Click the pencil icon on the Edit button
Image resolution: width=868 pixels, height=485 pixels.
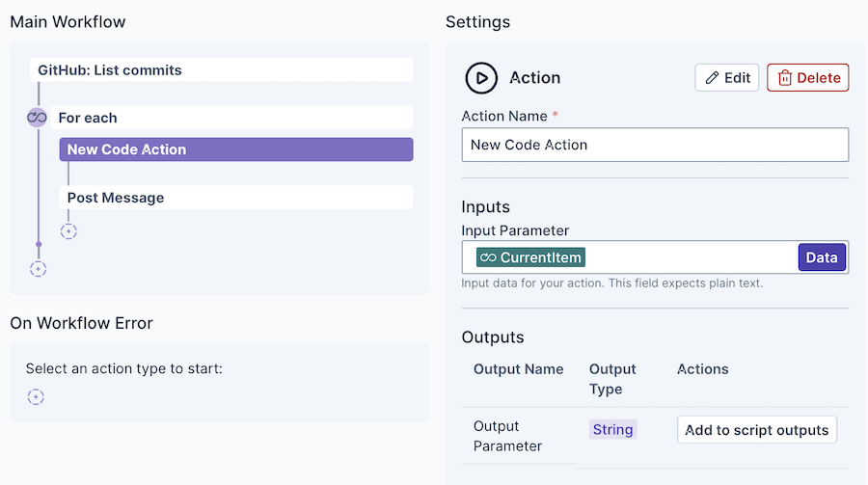(713, 78)
